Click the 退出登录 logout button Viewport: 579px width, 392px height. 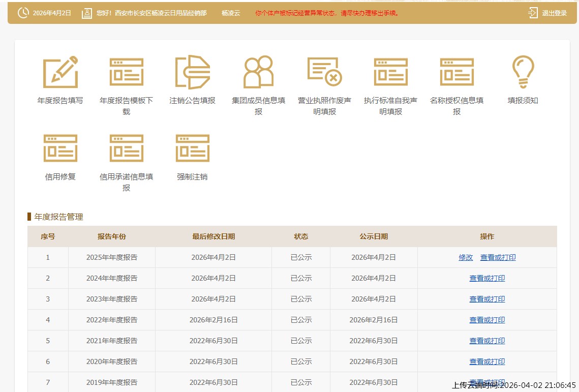click(x=548, y=13)
